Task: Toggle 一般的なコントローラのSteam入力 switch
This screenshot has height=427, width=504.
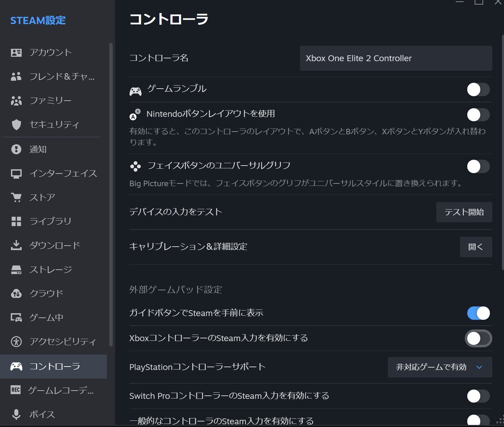Action: [478, 420]
